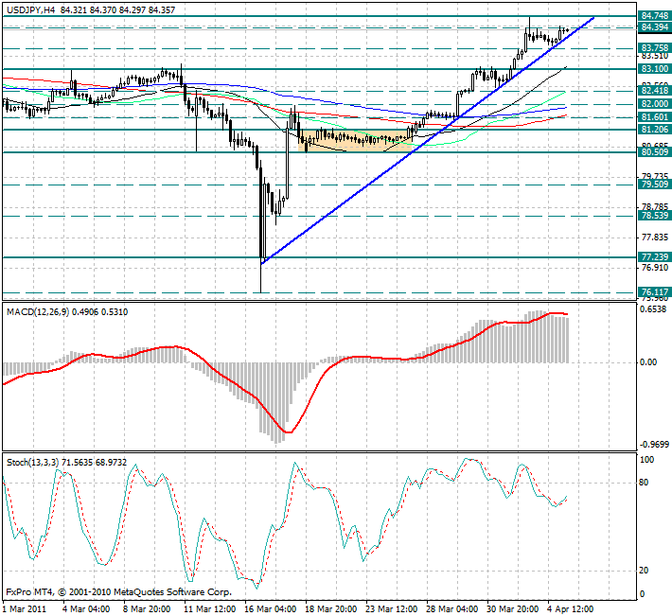Select the 82.000 price level label
This screenshot has width=672, height=616.
coord(654,104)
